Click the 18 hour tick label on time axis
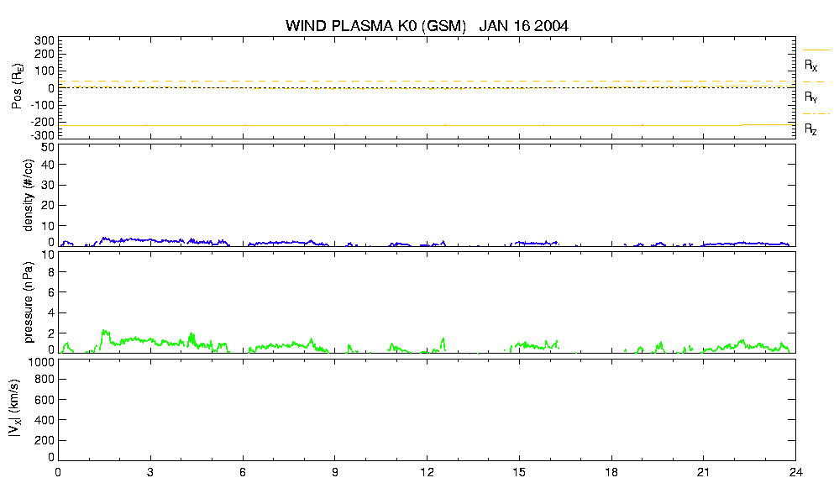Viewport: 834px width, 504px height. 611,472
